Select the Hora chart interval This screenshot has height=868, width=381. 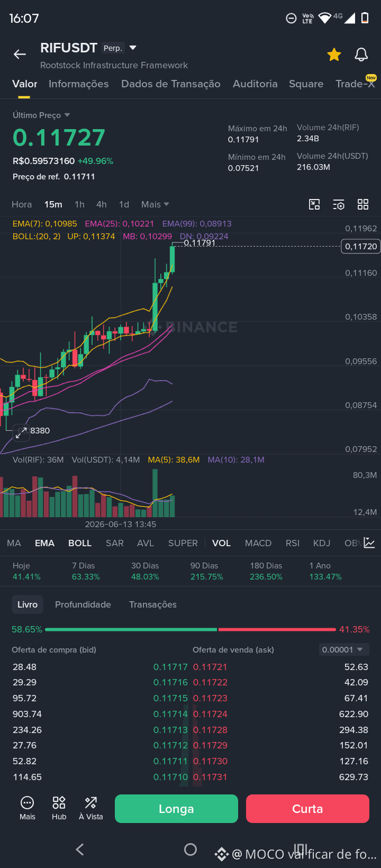click(x=22, y=204)
